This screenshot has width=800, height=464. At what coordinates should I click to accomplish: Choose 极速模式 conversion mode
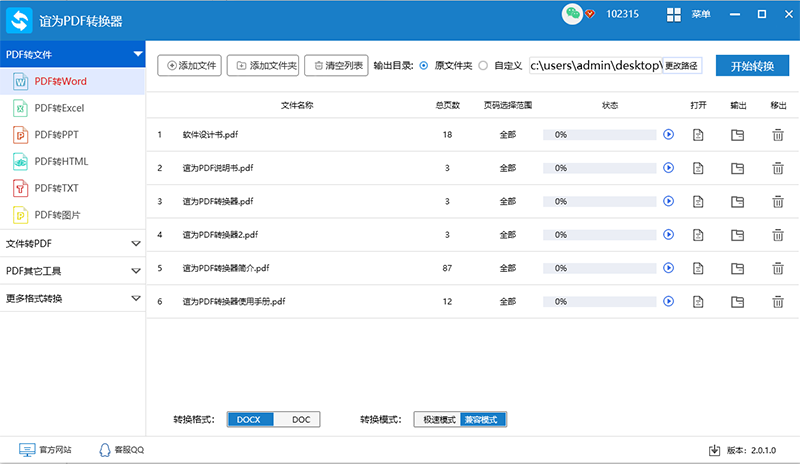tap(438, 419)
